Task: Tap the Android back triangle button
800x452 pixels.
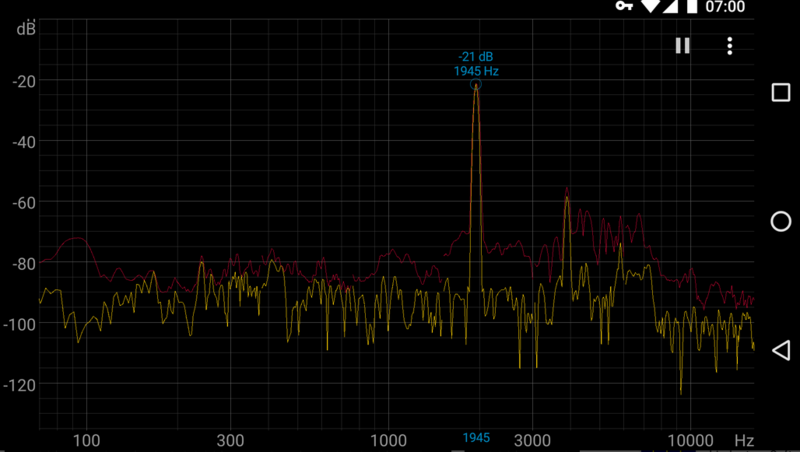Action: 781,350
